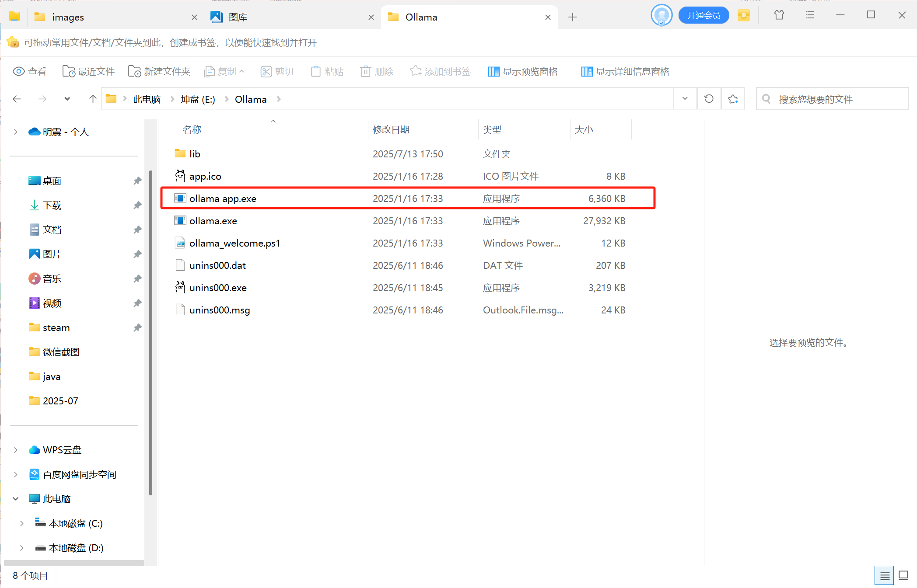Toggle the pin next to 桌面
Viewport: 917px width, 588px height.
[x=137, y=181]
